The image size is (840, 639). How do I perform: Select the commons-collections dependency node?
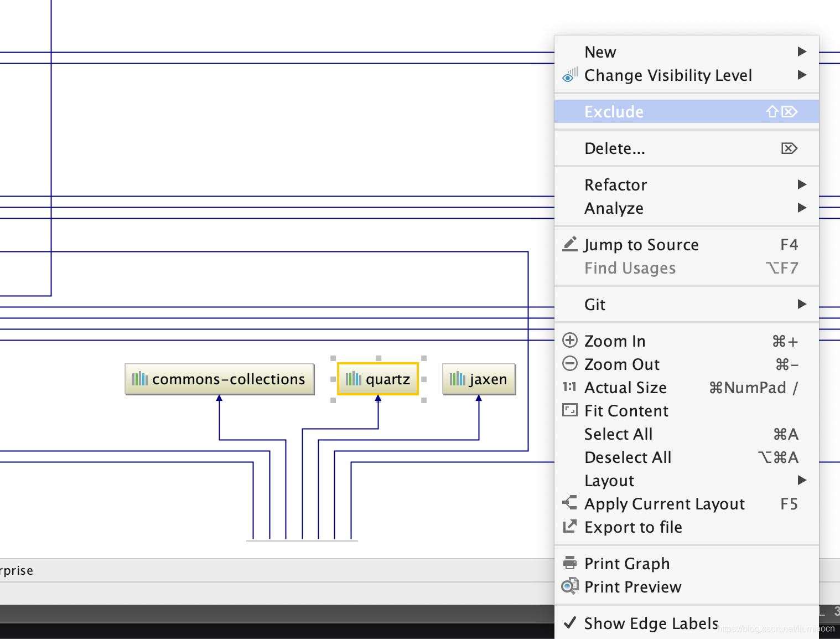(220, 379)
